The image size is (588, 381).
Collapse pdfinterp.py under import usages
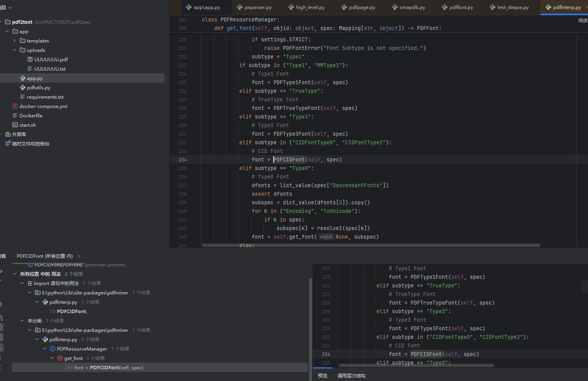(x=37, y=302)
